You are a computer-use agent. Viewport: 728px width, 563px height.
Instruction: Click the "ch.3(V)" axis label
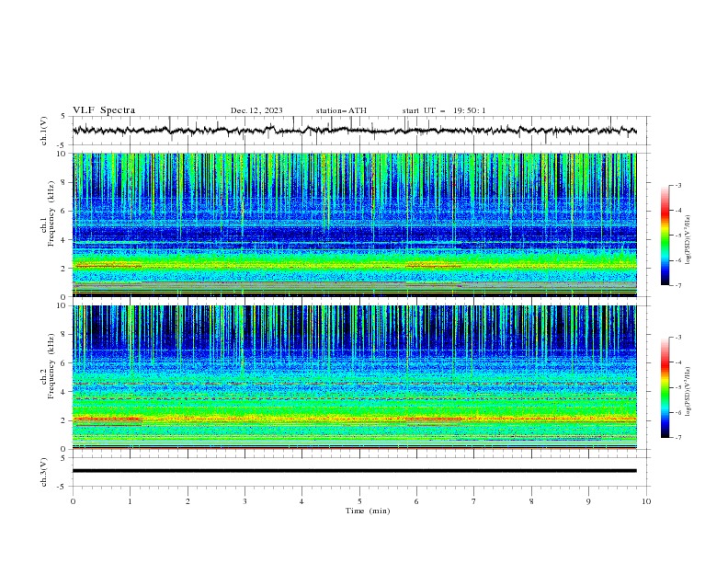point(44,473)
